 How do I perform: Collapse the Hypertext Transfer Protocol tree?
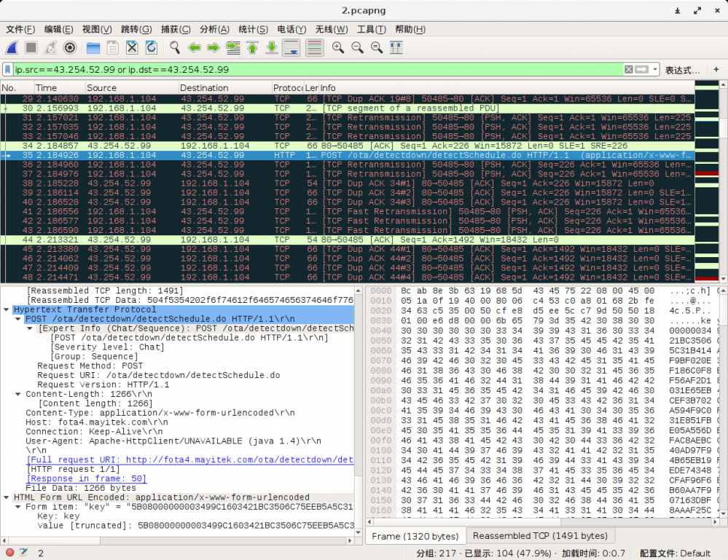click(x=7, y=309)
